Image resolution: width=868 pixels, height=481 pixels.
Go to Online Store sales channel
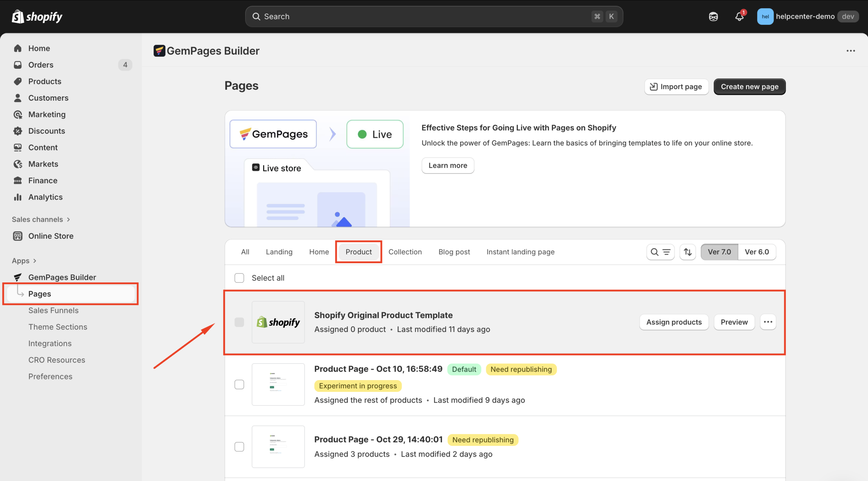coord(51,236)
